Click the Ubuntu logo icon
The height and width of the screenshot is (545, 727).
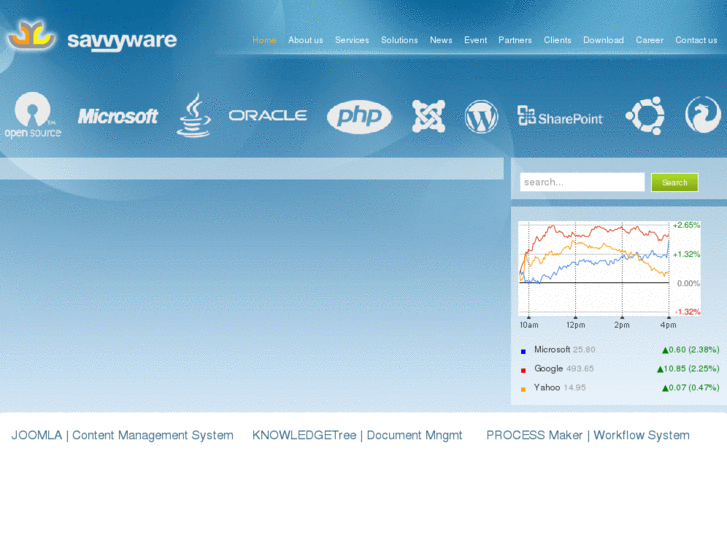645,116
